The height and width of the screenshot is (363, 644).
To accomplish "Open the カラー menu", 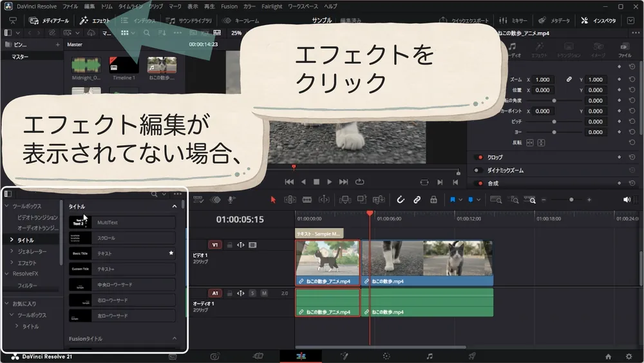I will point(249,6).
